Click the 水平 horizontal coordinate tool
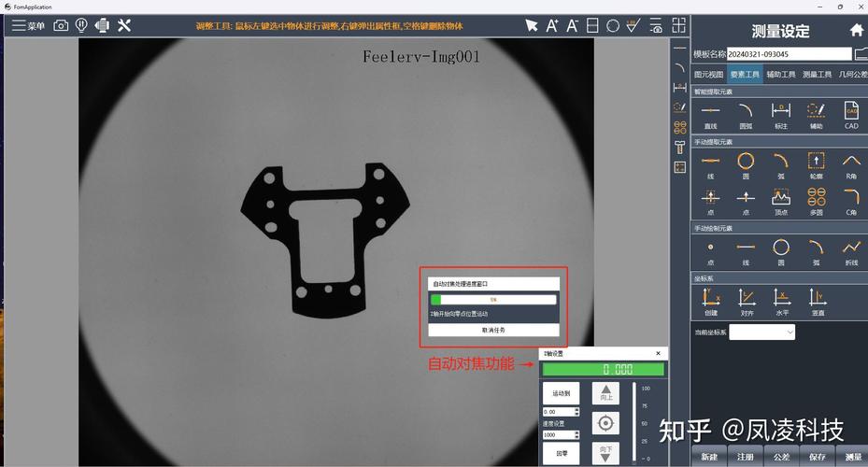The height and width of the screenshot is (467, 868). pyautogui.click(x=782, y=302)
